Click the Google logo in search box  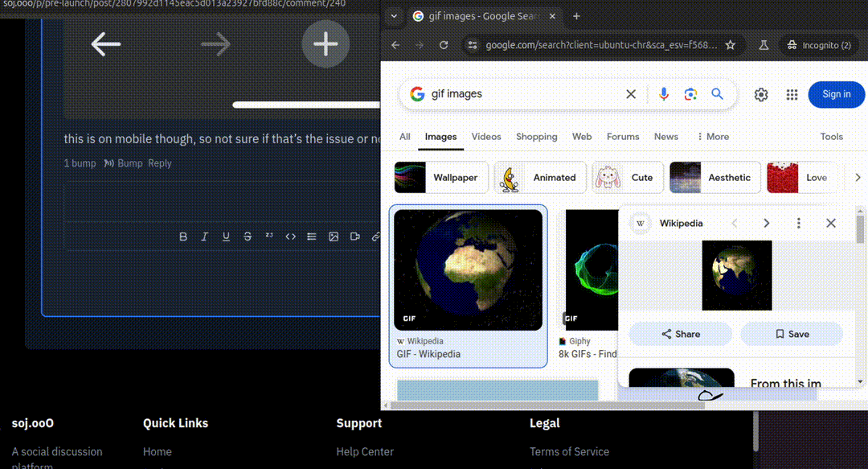click(417, 93)
